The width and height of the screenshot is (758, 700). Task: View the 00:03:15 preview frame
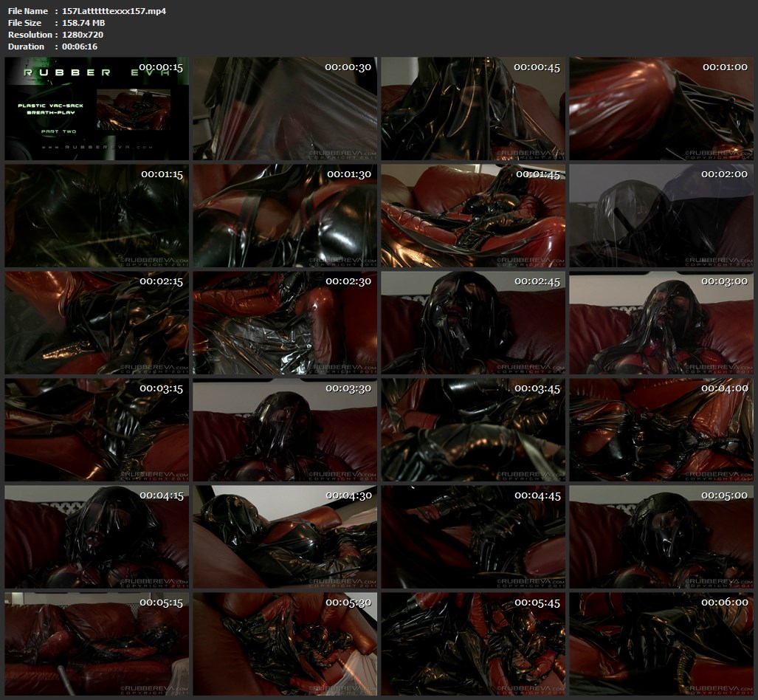click(x=97, y=430)
